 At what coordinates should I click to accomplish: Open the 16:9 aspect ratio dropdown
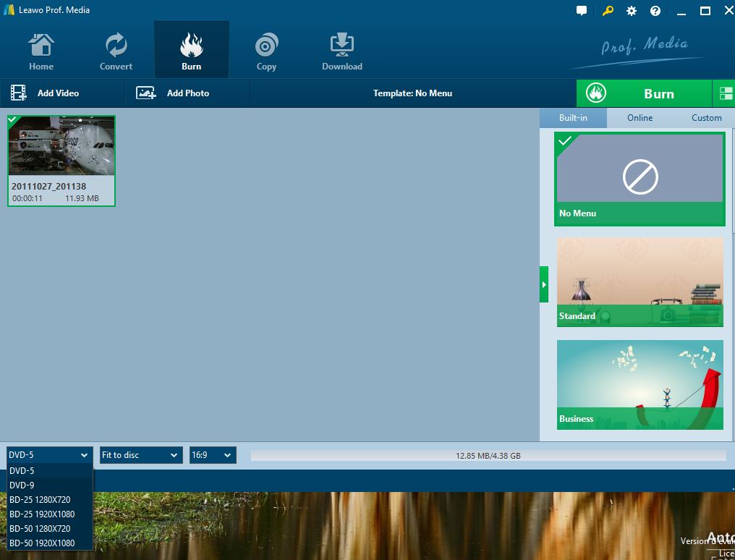click(x=213, y=455)
